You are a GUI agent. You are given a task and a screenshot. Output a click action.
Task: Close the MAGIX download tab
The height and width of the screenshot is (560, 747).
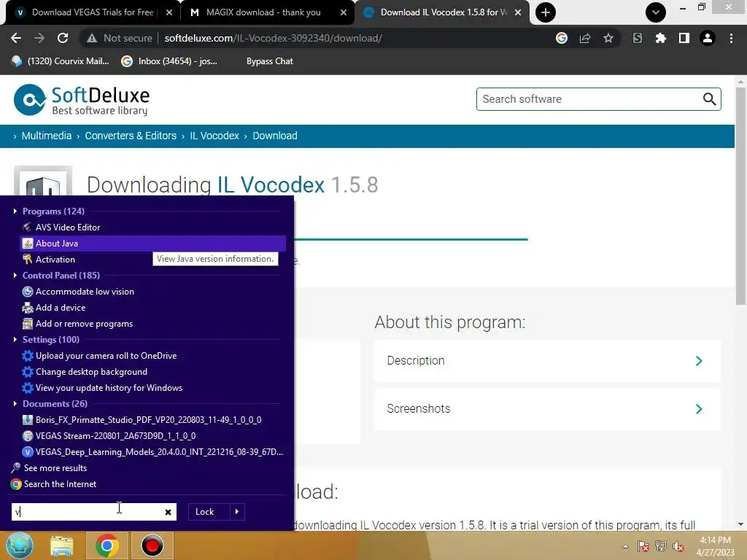344,12
